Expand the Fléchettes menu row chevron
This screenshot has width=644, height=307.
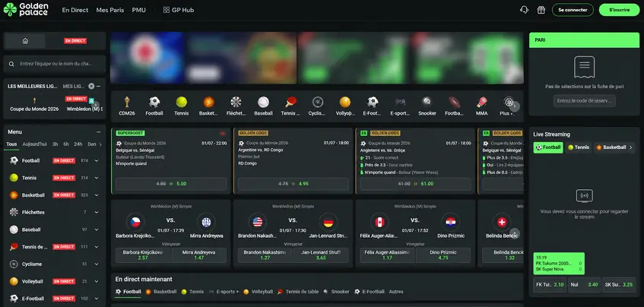(x=97, y=213)
